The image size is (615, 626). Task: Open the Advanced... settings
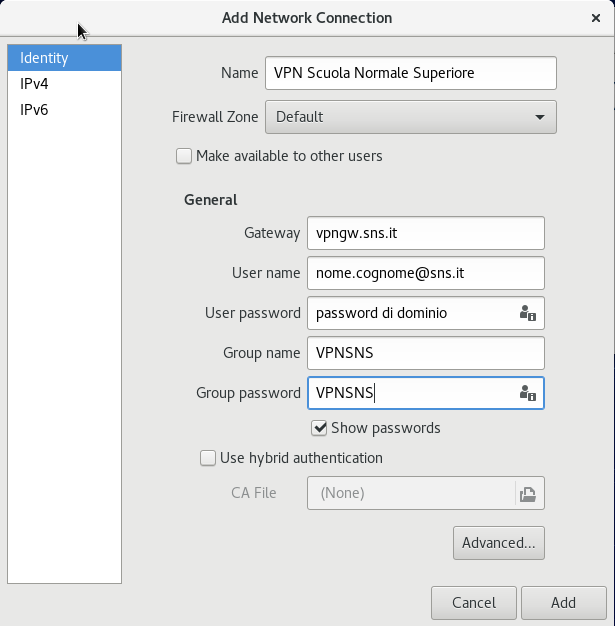pos(498,543)
